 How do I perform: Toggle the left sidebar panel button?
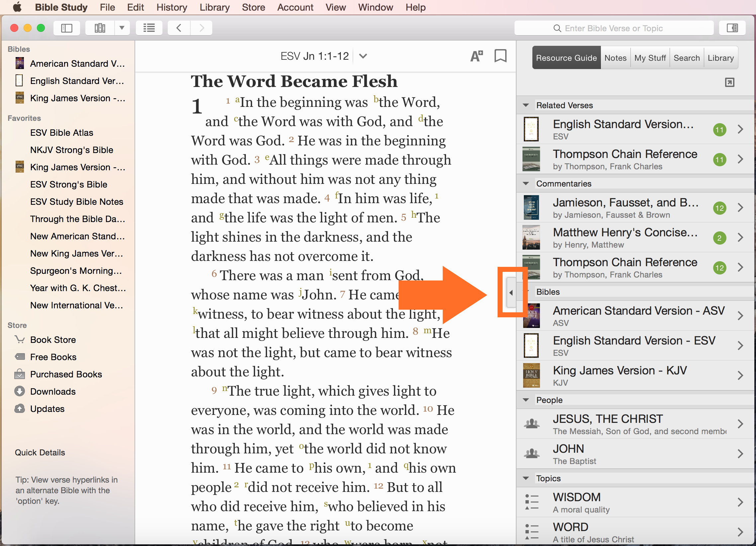point(67,28)
